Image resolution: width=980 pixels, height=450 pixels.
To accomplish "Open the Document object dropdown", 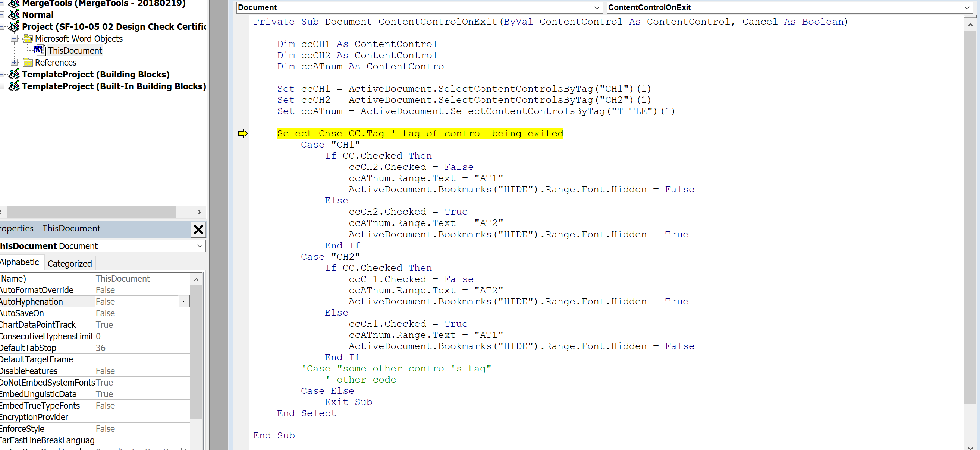I will click(x=596, y=7).
